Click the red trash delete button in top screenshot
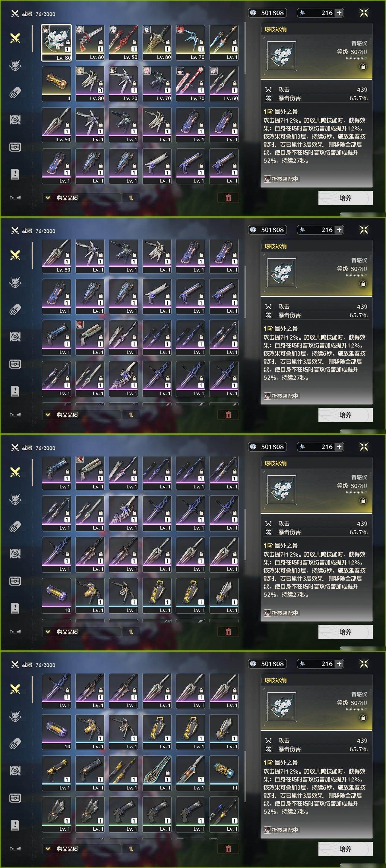The height and width of the screenshot is (868, 386). coord(228,198)
